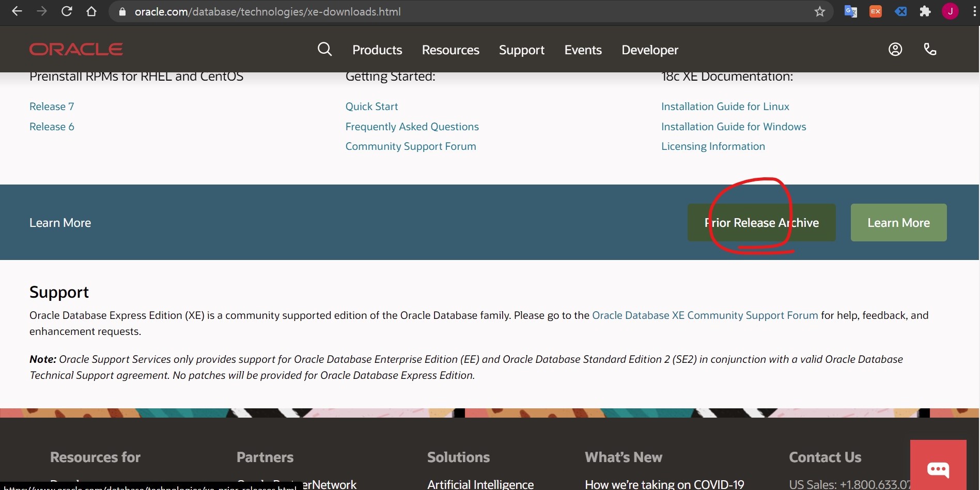Click the US Sales phone number text

(x=849, y=484)
